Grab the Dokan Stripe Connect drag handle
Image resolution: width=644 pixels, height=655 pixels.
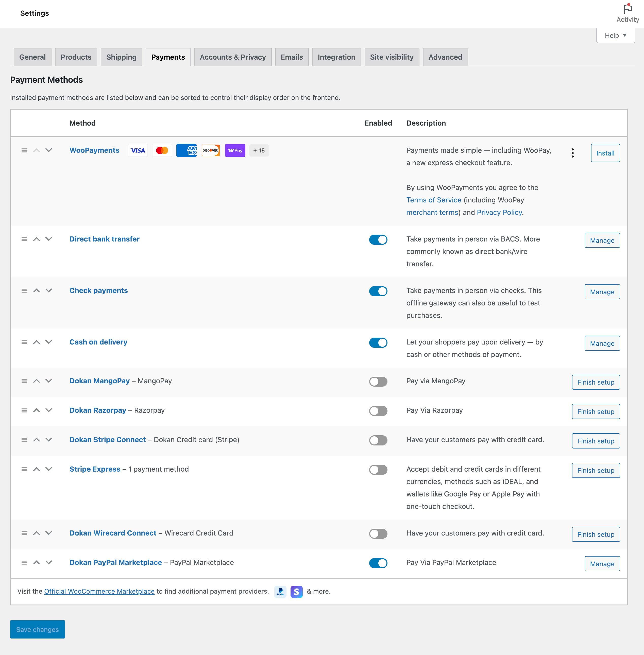point(24,440)
